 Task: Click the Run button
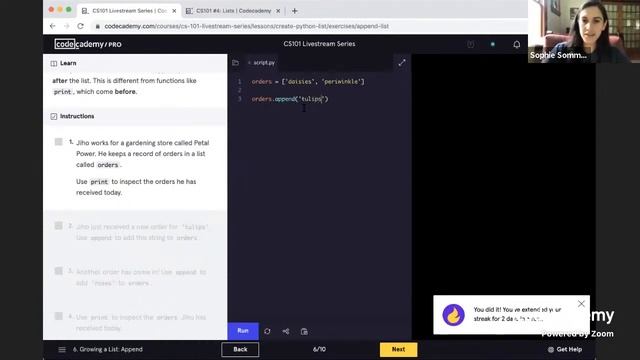coord(243,331)
